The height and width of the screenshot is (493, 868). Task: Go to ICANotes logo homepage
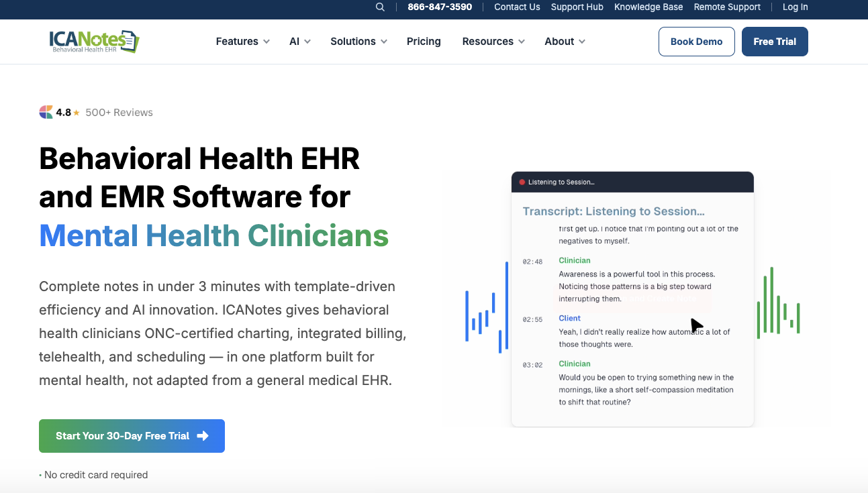point(94,41)
